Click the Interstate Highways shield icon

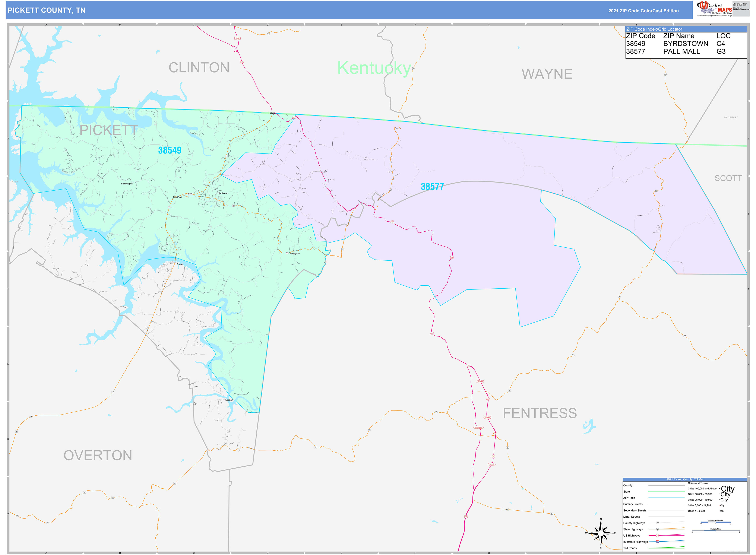658,541
